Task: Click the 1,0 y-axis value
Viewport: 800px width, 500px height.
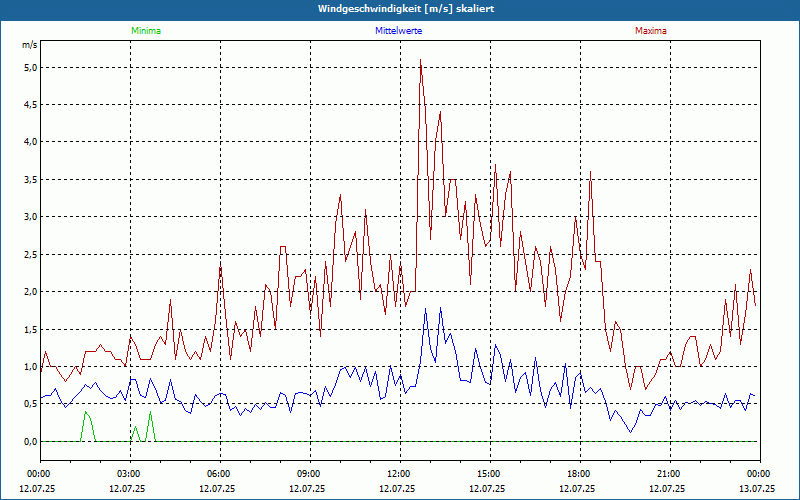Action: point(31,366)
